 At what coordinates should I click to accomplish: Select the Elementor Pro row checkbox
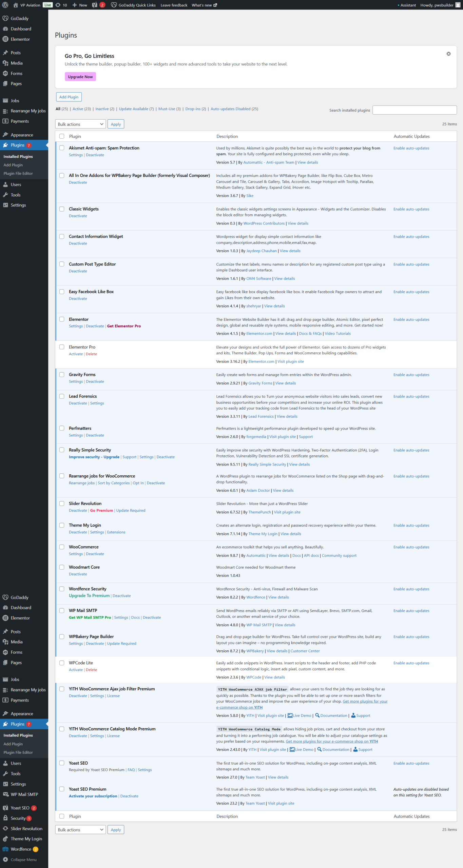click(x=62, y=347)
